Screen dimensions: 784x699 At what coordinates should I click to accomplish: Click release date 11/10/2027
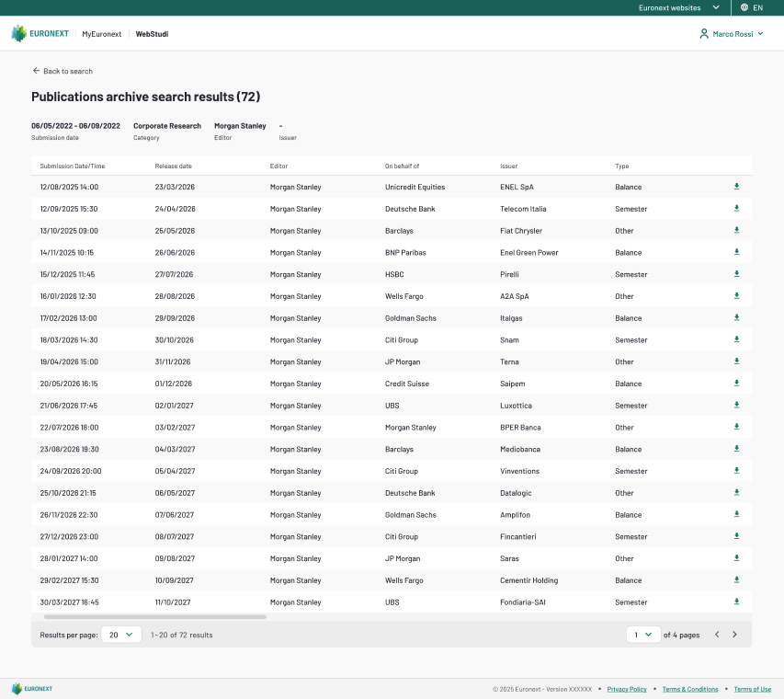[173, 602]
